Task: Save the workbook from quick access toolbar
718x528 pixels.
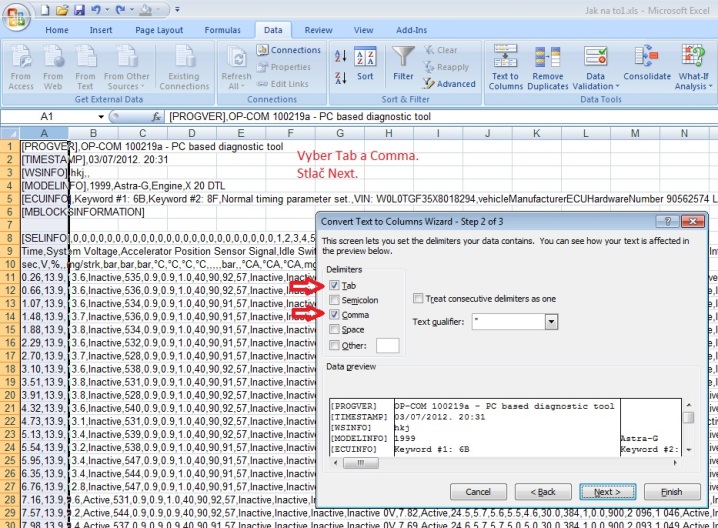Action: pos(79,10)
